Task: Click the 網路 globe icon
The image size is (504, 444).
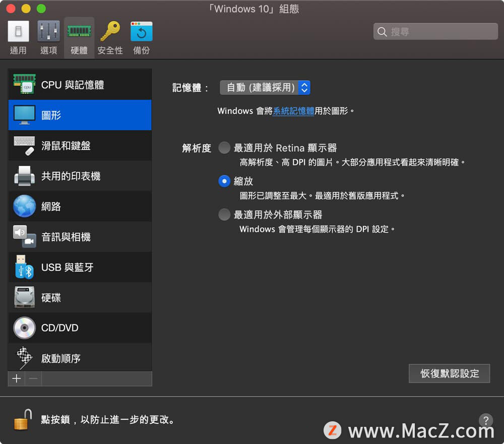Action: [24, 206]
